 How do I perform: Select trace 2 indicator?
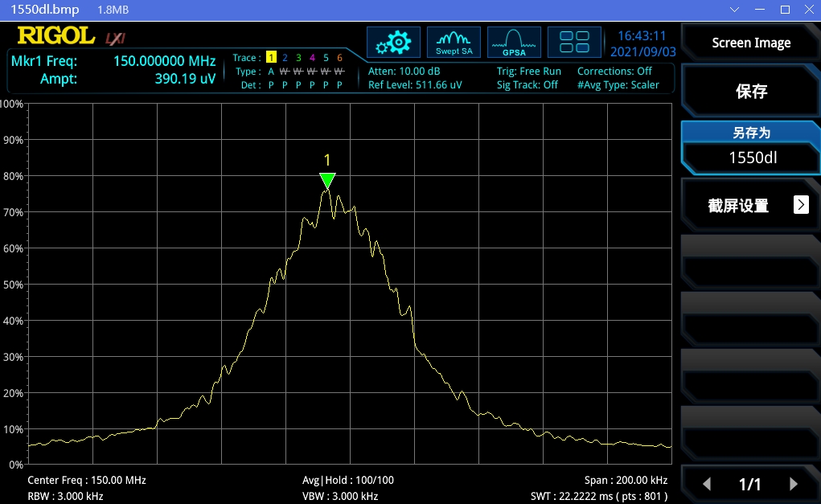[x=285, y=58]
